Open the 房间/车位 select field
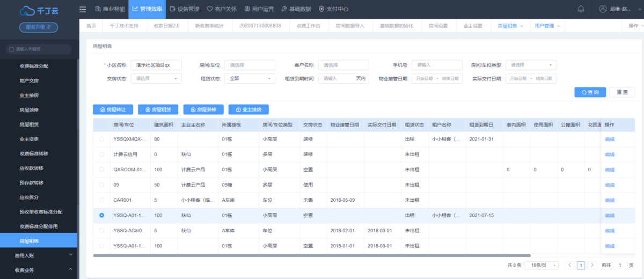This screenshot has width=644, height=279. [x=250, y=65]
